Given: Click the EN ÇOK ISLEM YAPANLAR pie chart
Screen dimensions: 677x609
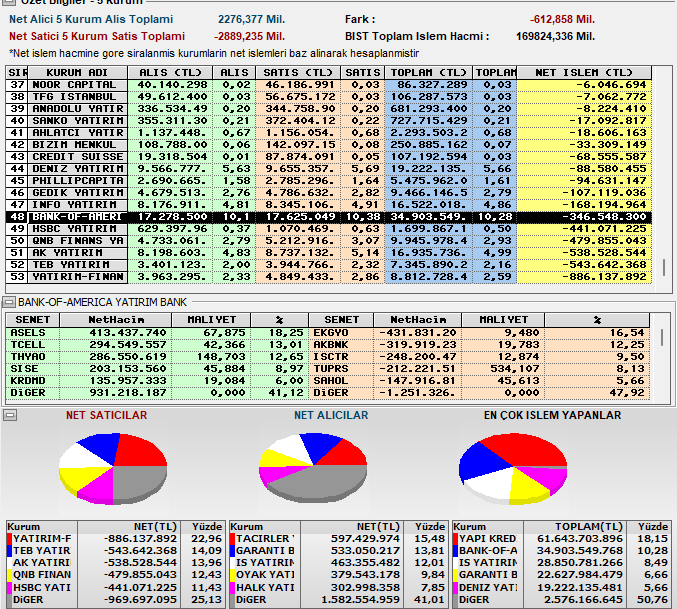Looking at the screenshot, I should (513, 469).
